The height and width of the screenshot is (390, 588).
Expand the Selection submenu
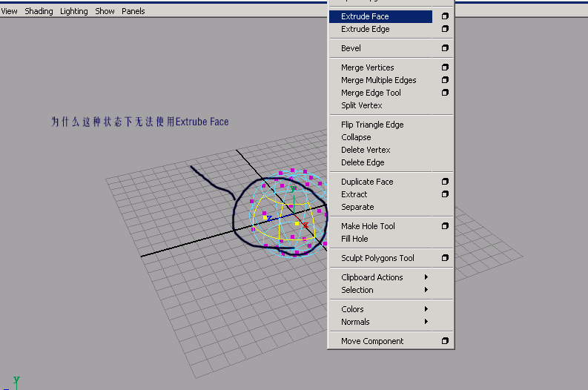(x=391, y=290)
